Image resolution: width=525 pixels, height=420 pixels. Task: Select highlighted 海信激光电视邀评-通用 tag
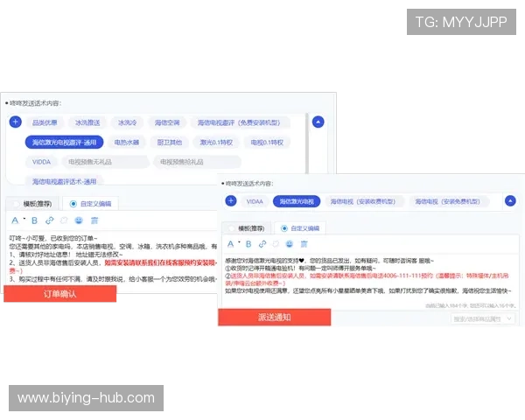pyautogui.click(x=64, y=143)
